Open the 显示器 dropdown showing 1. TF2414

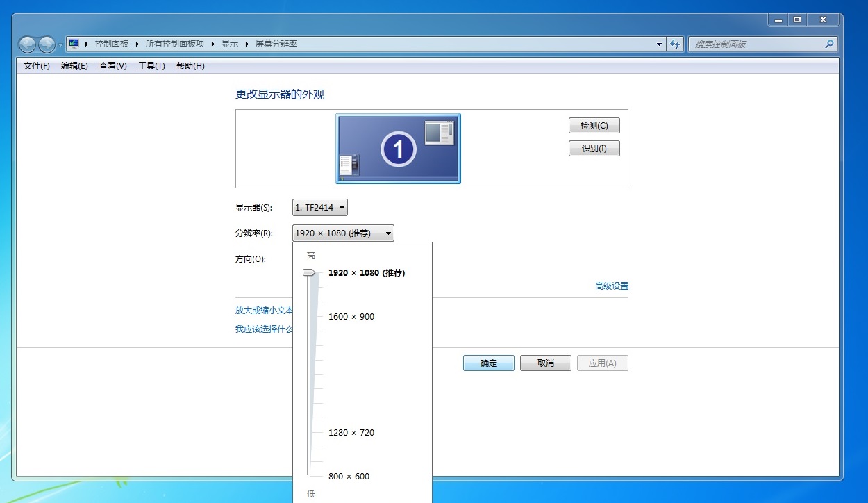(x=320, y=208)
